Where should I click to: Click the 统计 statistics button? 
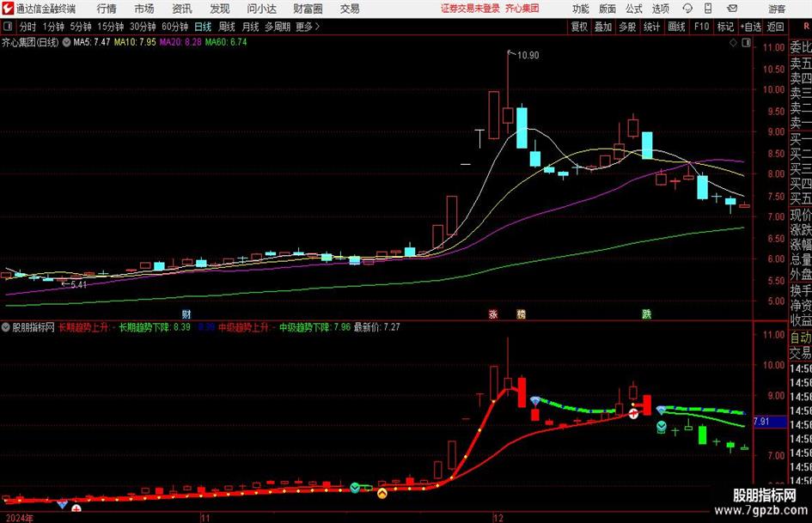(651, 27)
